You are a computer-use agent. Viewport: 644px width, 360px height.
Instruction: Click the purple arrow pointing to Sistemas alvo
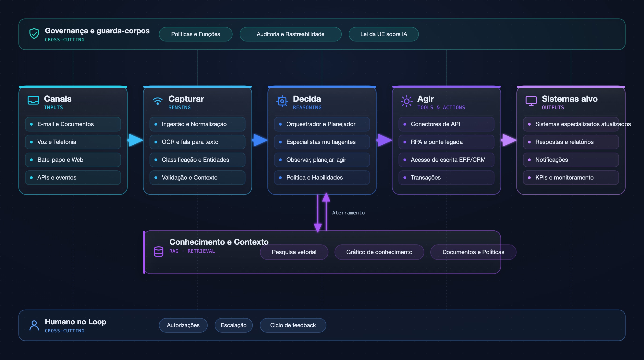[509, 140]
